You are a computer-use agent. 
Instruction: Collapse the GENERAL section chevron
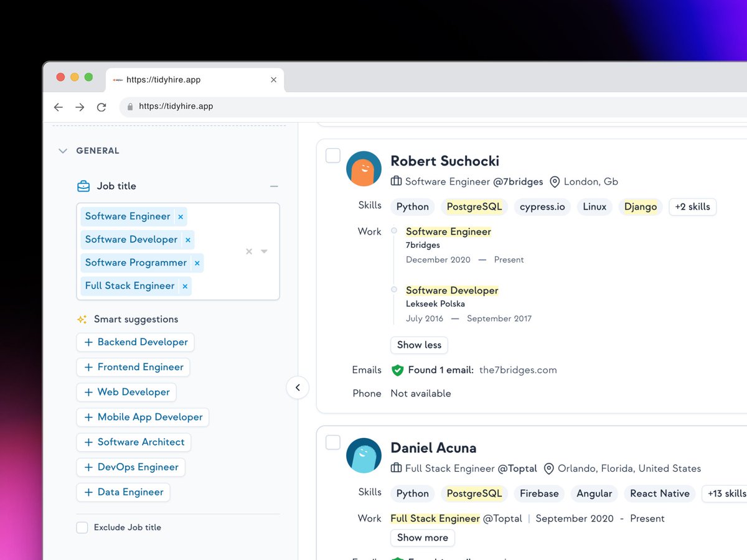click(62, 150)
